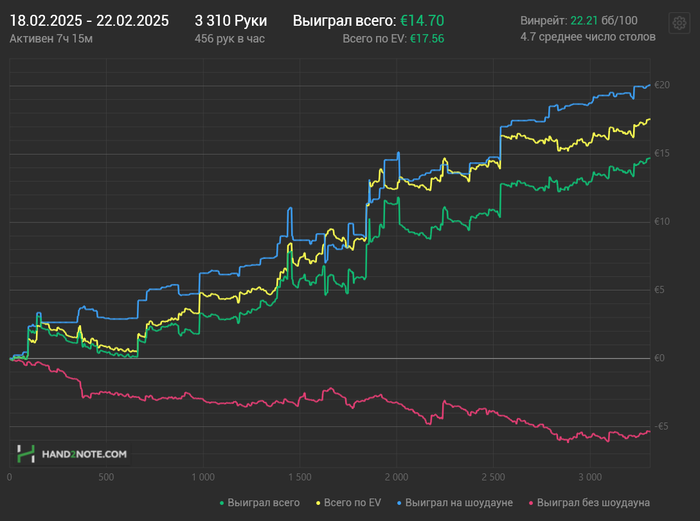
Task: Click the '2 500' x-axis label
Action: 493,477
